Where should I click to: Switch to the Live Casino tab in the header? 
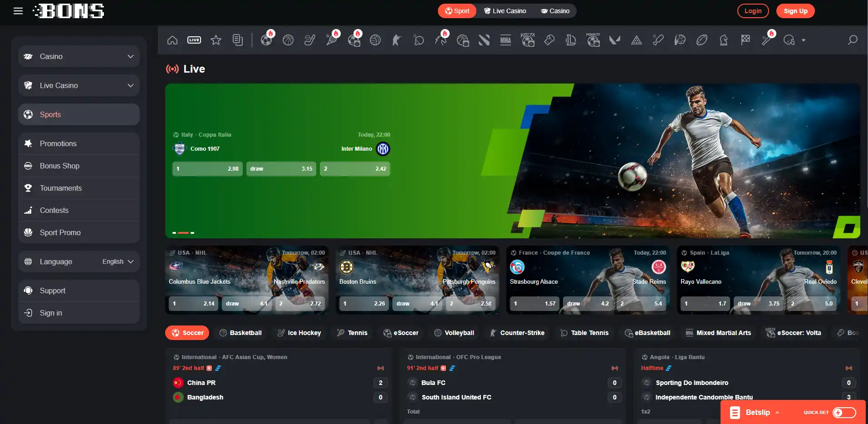click(505, 11)
